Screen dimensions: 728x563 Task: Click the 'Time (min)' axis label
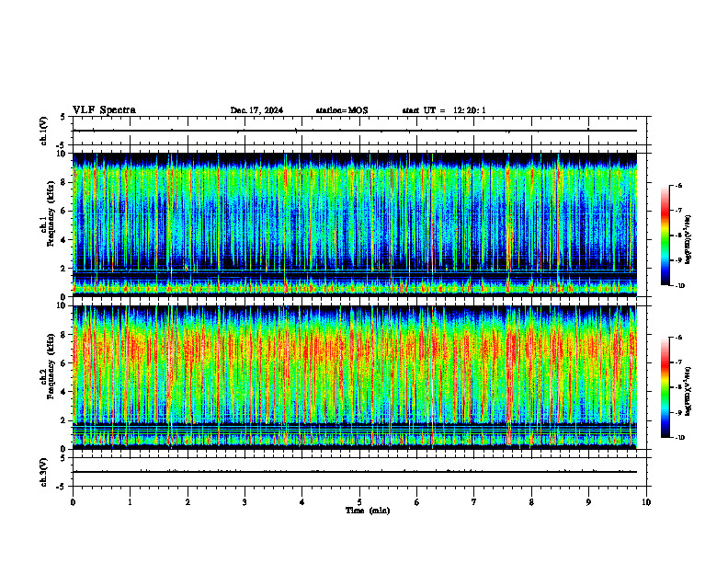click(x=368, y=511)
